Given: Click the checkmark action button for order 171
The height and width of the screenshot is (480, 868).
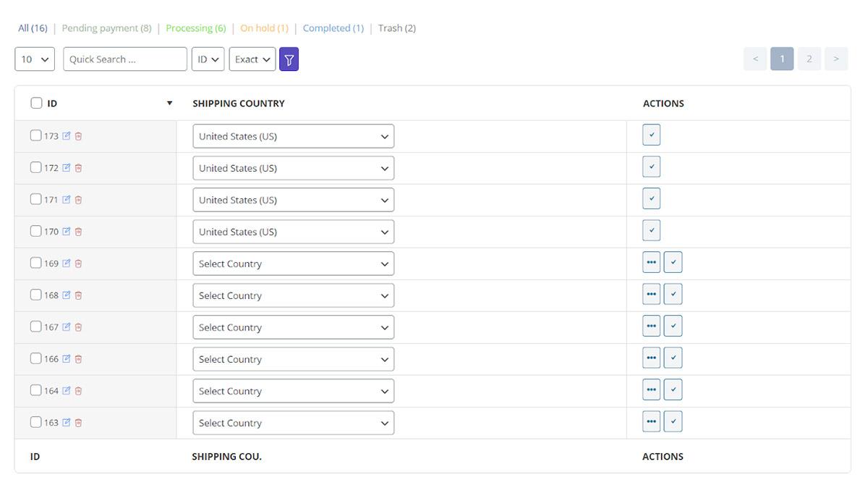Looking at the screenshot, I should (651, 199).
